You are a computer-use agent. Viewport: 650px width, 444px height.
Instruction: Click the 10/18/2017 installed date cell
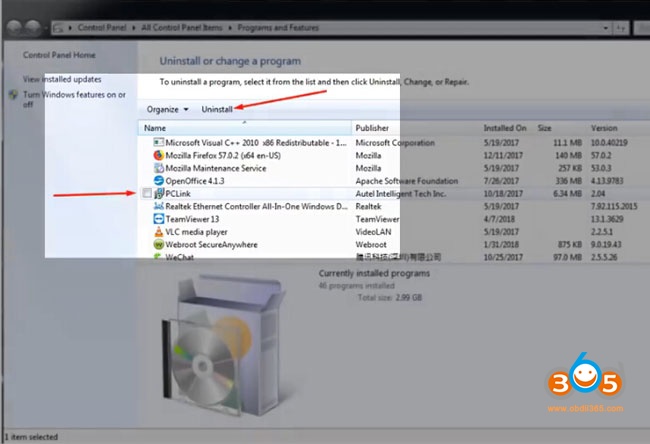[503, 194]
